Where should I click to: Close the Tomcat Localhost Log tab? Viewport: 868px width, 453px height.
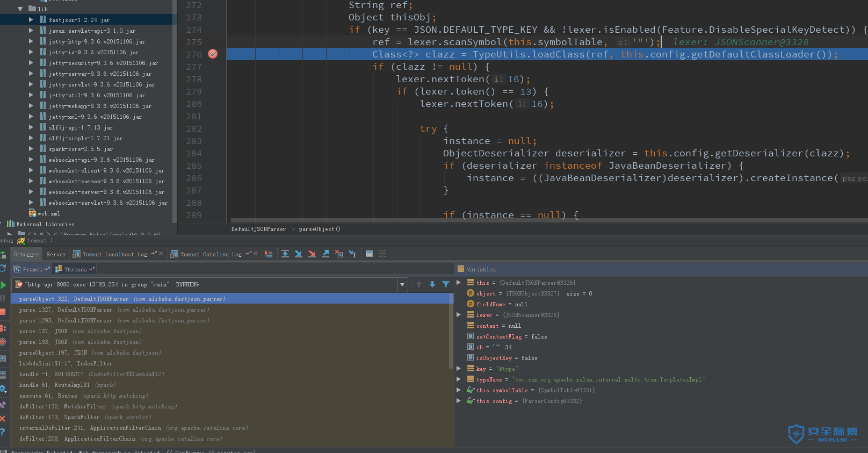(161, 254)
